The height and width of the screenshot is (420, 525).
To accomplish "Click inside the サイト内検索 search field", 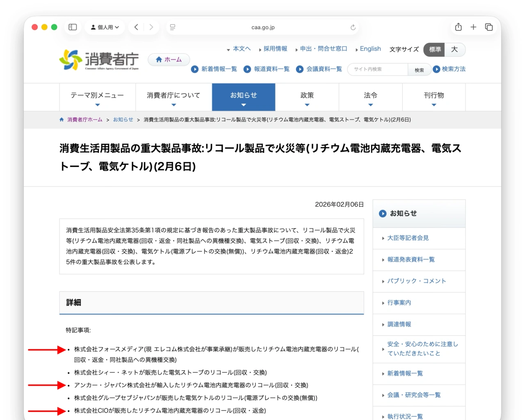I will pyautogui.click(x=377, y=69).
